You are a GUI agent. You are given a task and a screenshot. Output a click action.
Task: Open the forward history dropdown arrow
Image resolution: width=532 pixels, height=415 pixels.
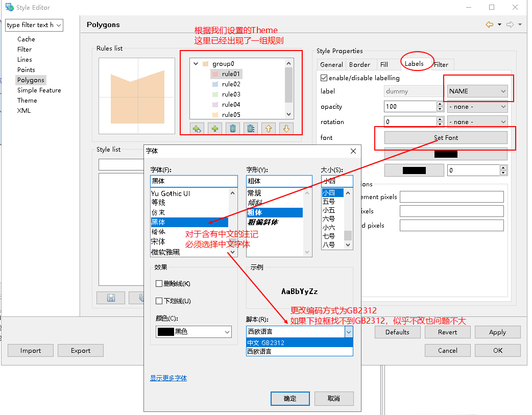pos(520,25)
